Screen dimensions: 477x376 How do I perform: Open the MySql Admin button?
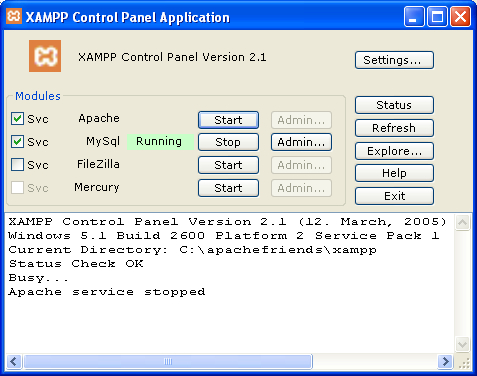[x=301, y=142]
